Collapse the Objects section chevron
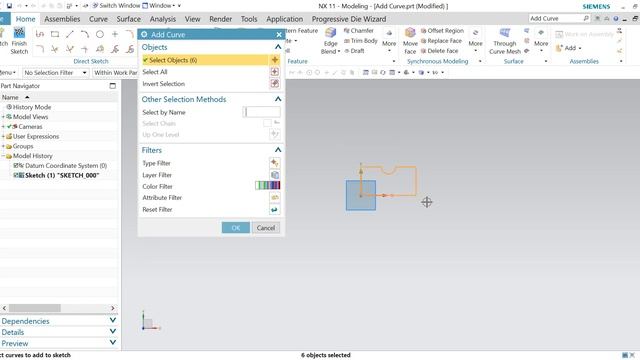 [278, 47]
